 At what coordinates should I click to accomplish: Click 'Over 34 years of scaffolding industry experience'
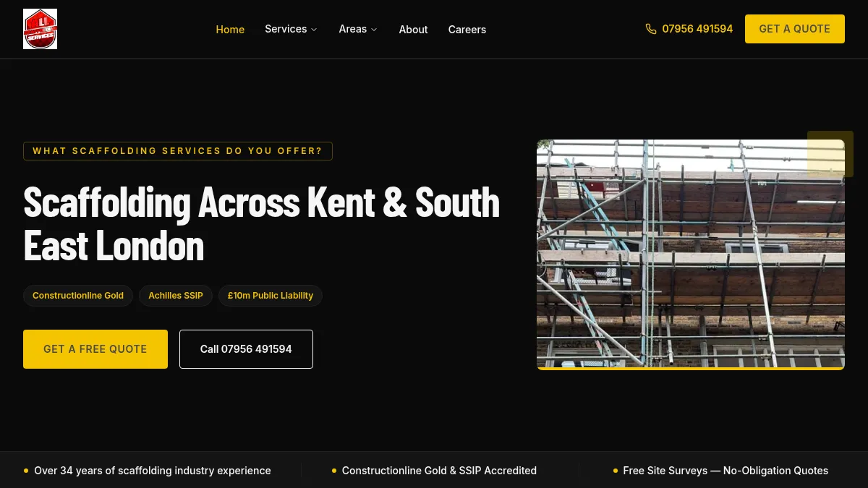[153, 471]
